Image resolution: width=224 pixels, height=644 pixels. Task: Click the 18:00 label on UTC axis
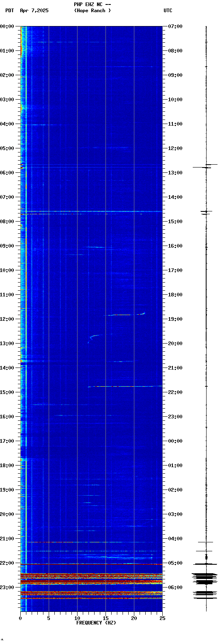[175, 295]
